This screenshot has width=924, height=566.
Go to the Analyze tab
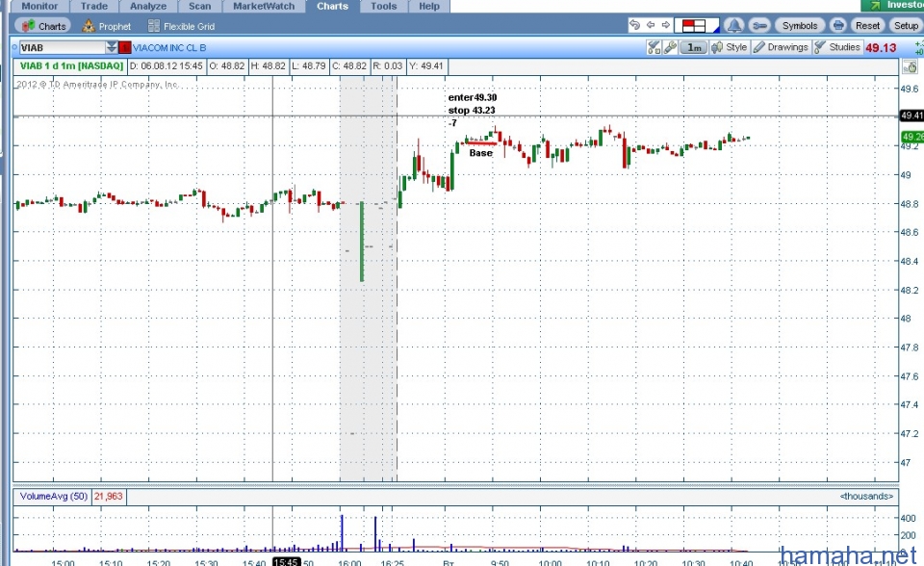[x=148, y=6]
